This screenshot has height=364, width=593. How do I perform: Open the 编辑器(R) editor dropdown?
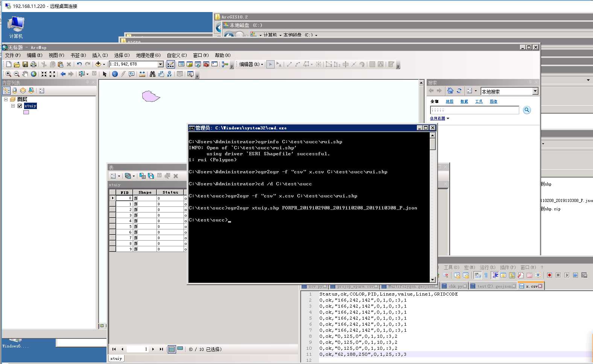[251, 64]
